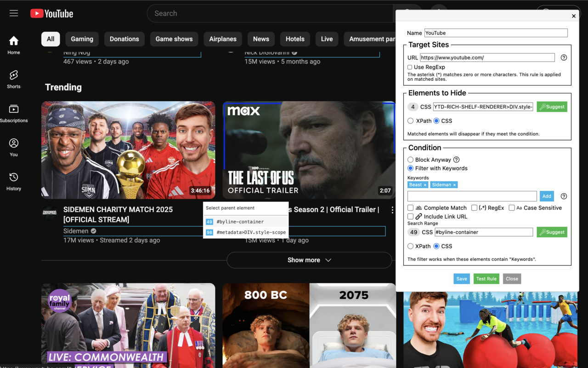
Task: Open The Last of Us trailer thumbnail
Action: 309,150
